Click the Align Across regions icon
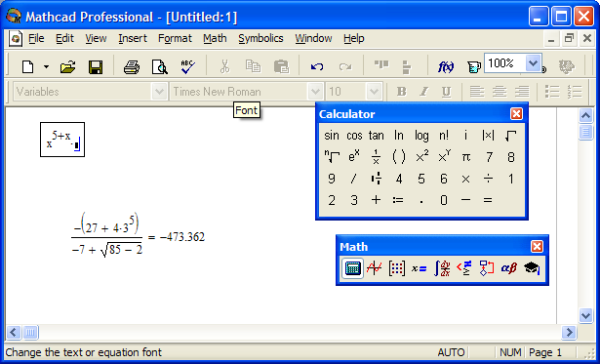600x364 pixels. click(381, 65)
